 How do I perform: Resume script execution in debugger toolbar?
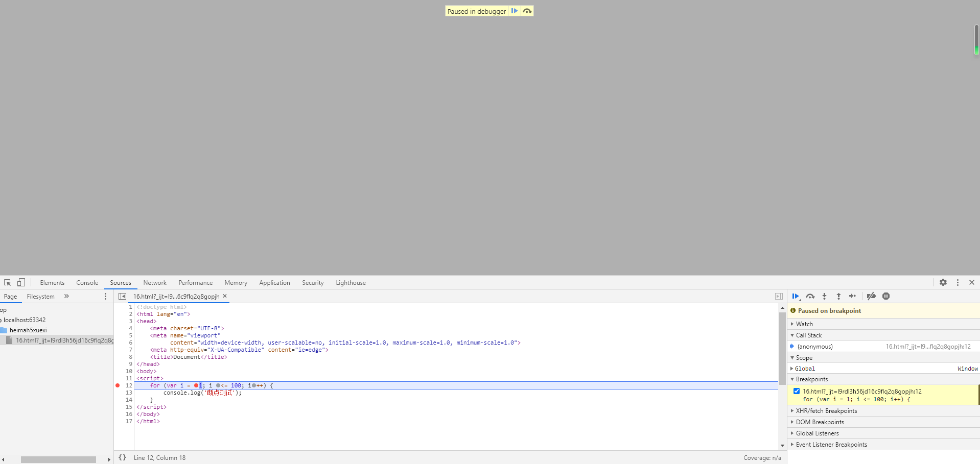[796, 296]
